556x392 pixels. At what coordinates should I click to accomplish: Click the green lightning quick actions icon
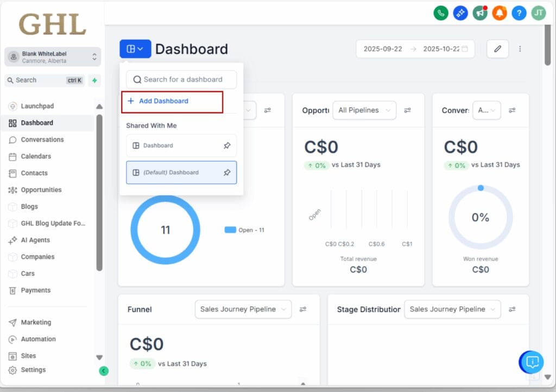pos(94,80)
